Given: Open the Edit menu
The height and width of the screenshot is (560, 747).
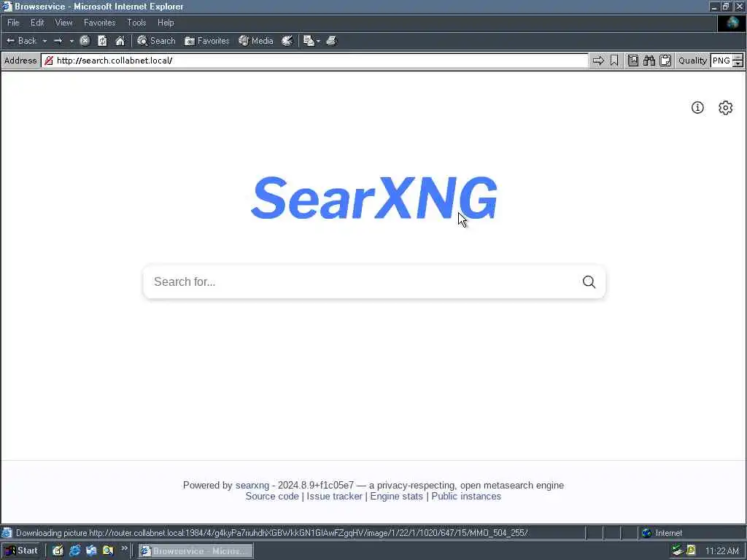Looking at the screenshot, I should [x=37, y=23].
